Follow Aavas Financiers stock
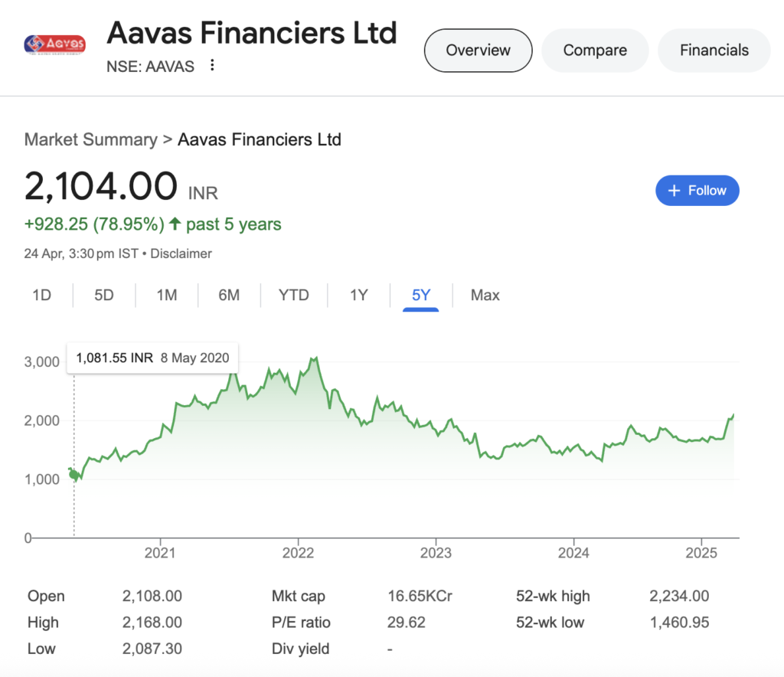This screenshot has height=677, width=784. pos(697,191)
